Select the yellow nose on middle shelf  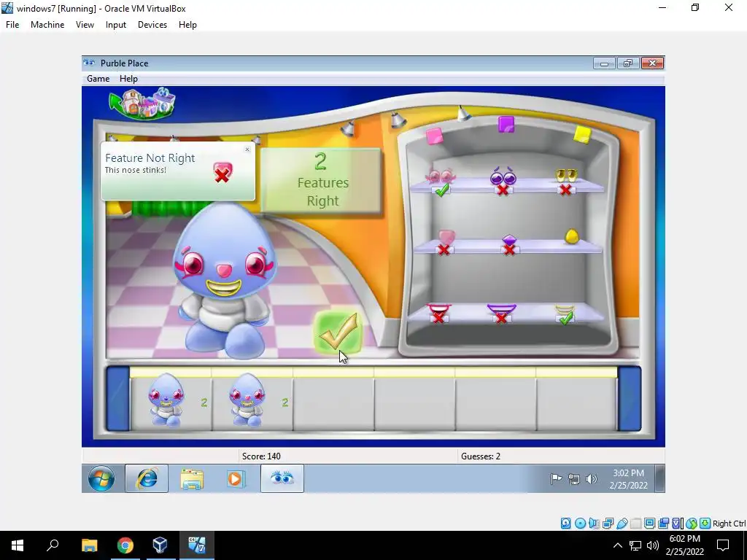tap(572, 236)
